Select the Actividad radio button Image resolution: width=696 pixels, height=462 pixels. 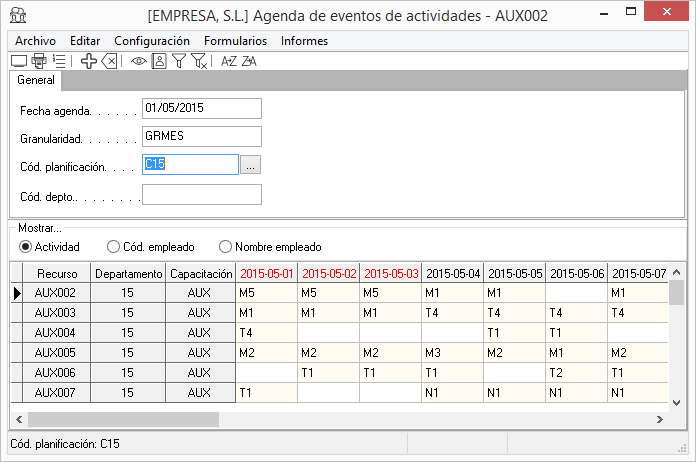[x=26, y=246]
